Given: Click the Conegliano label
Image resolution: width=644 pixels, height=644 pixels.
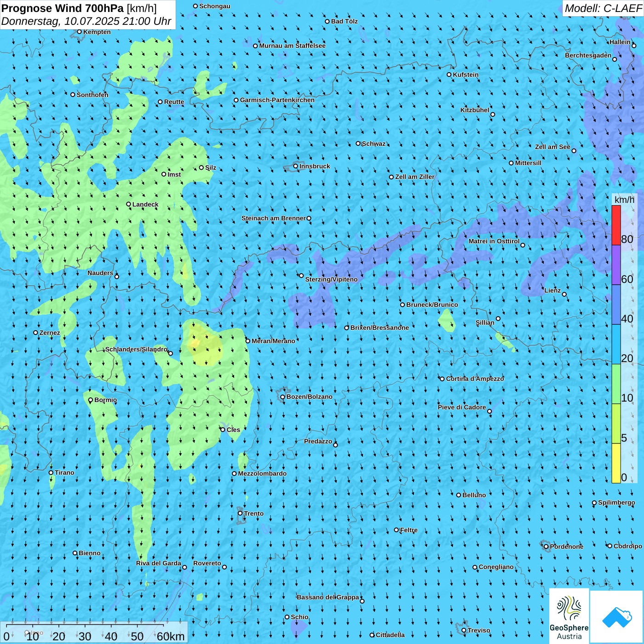Looking at the screenshot, I should [496, 567].
